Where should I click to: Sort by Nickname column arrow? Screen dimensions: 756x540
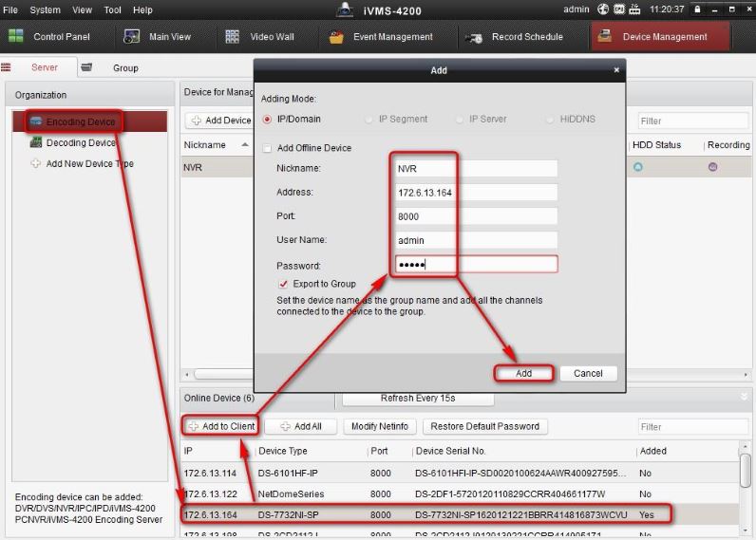(245, 144)
